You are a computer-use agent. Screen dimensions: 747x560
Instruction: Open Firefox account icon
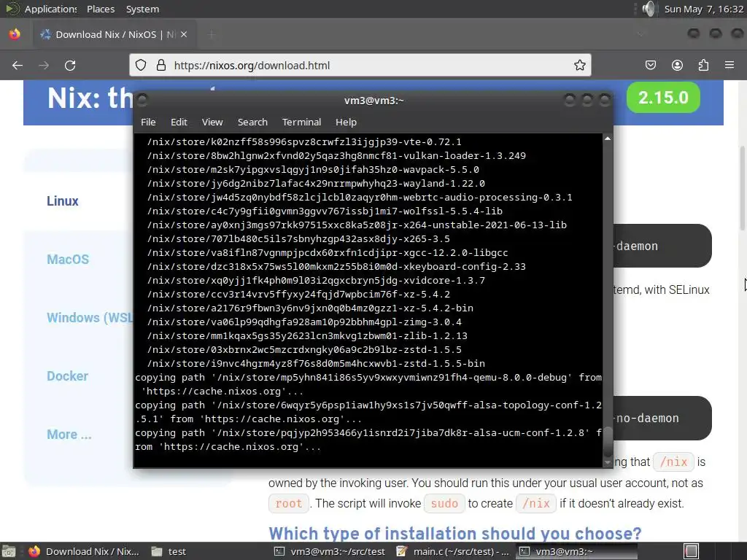coord(677,65)
